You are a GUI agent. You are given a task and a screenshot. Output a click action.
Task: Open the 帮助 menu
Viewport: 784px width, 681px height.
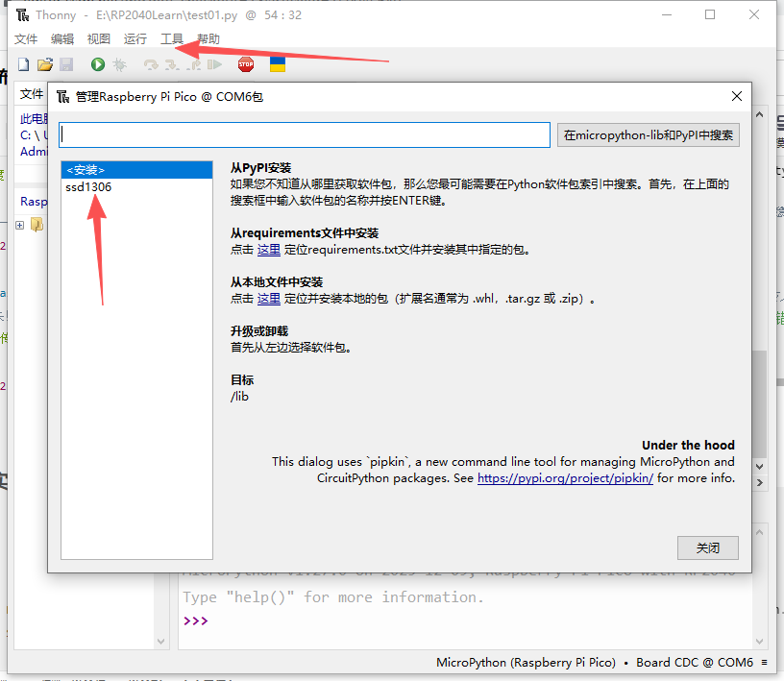pos(208,39)
